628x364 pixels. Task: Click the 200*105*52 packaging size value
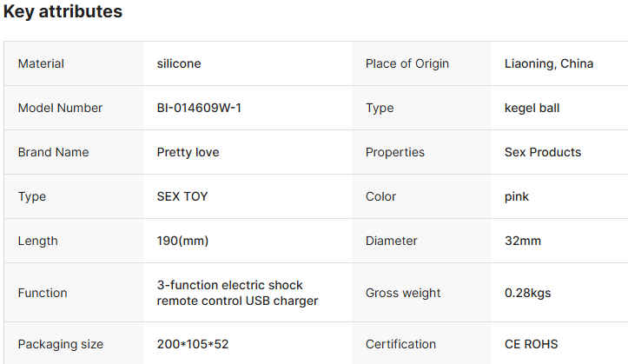click(x=193, y=344)
